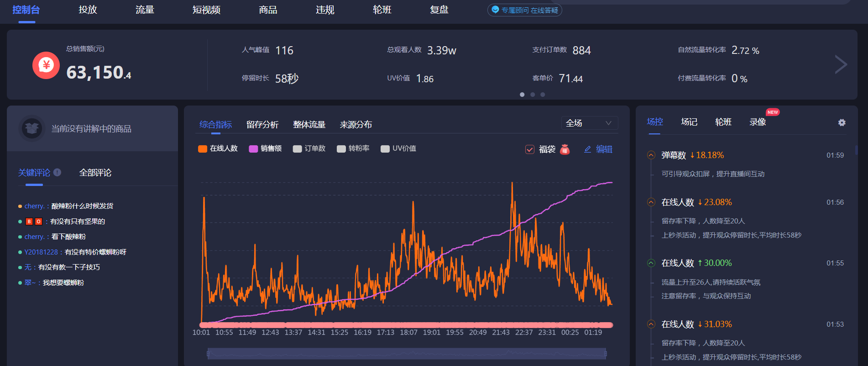
Task: Click the 翠~ commenter link
Action: pyautogui.click(x=30, y=283)
